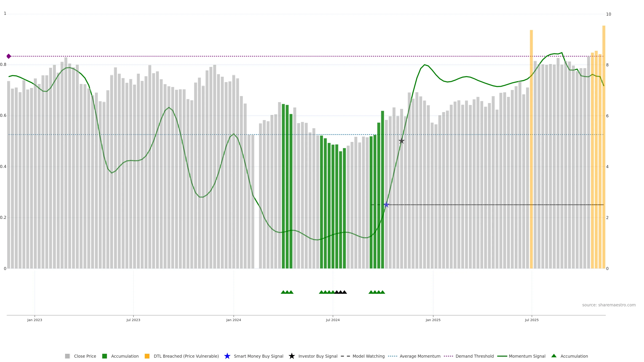
Task: Click the blue star icon in legend
Action: (x=227, y=356)
